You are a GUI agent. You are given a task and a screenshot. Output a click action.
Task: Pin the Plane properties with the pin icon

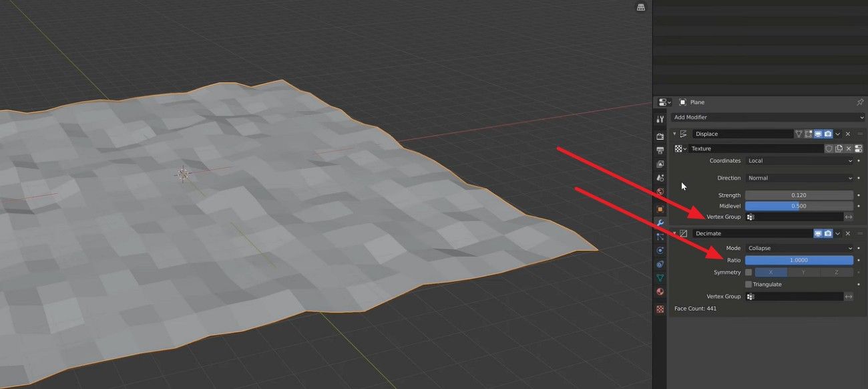point(860,102)
